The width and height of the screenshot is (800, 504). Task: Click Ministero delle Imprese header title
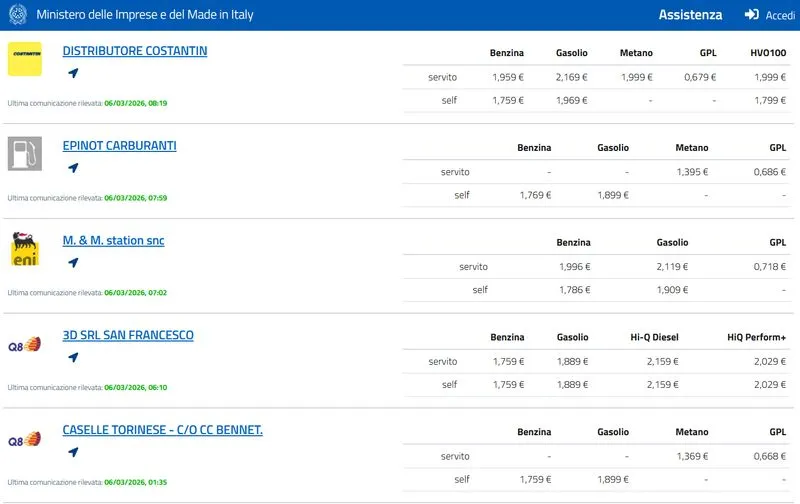pos(145,15)
